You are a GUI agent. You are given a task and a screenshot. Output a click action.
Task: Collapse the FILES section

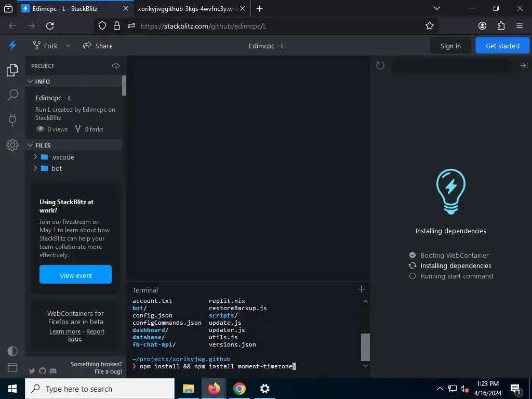coord(74,145)
